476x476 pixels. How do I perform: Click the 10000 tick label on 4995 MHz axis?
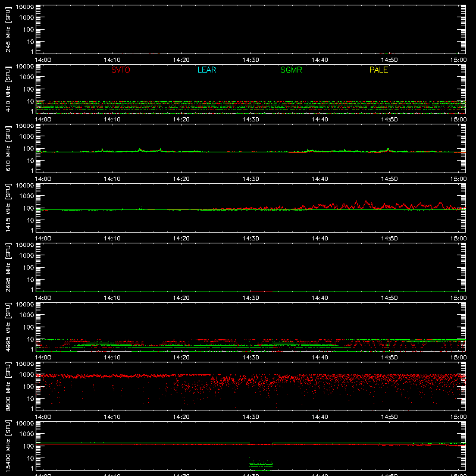(25, 305)
